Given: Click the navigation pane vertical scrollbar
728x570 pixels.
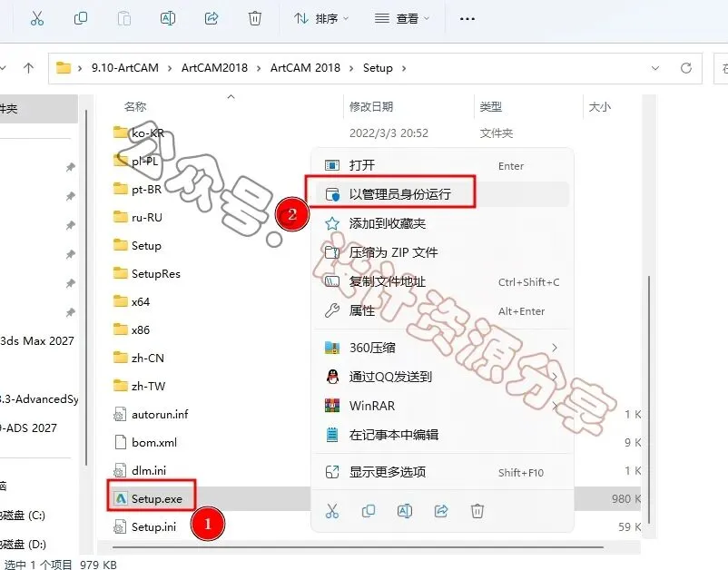Looking at the screenshot, I should (86, 288).
